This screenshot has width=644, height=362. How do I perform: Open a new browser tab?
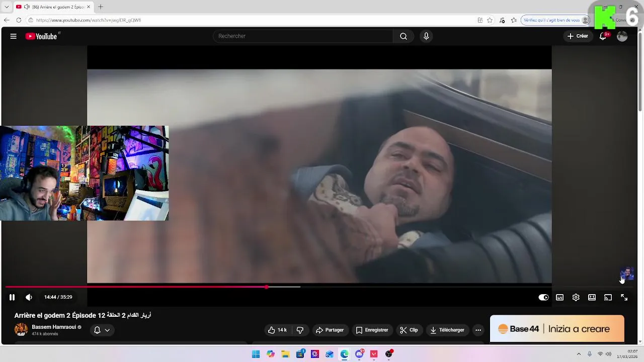(101, 7)
